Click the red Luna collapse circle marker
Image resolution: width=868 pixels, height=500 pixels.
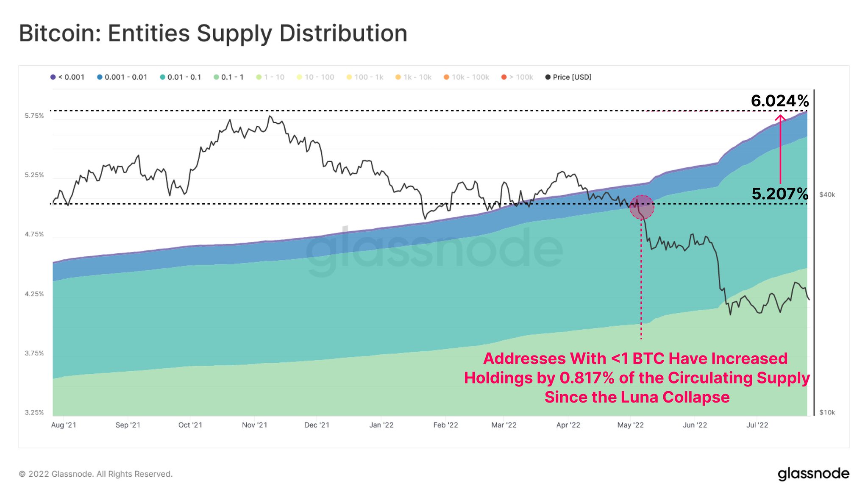[641, 207]
